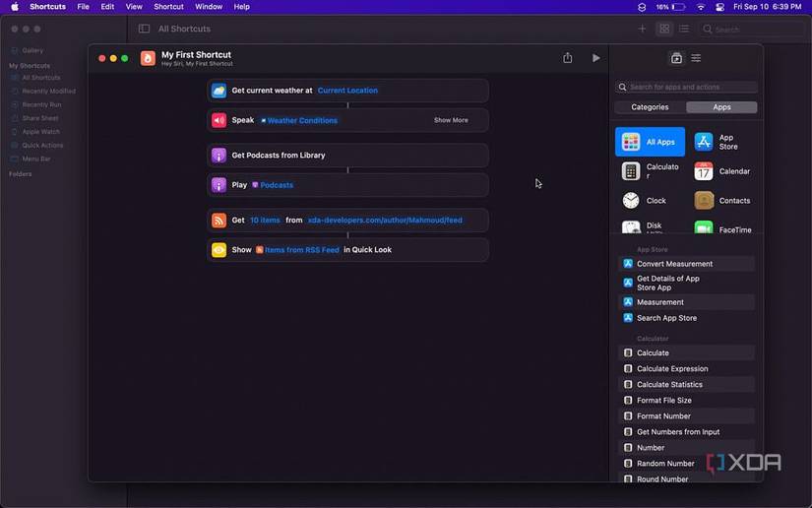812x508 pixels.
Task: Select the Speak action speaker icon
Action: (x=219, y=120)
